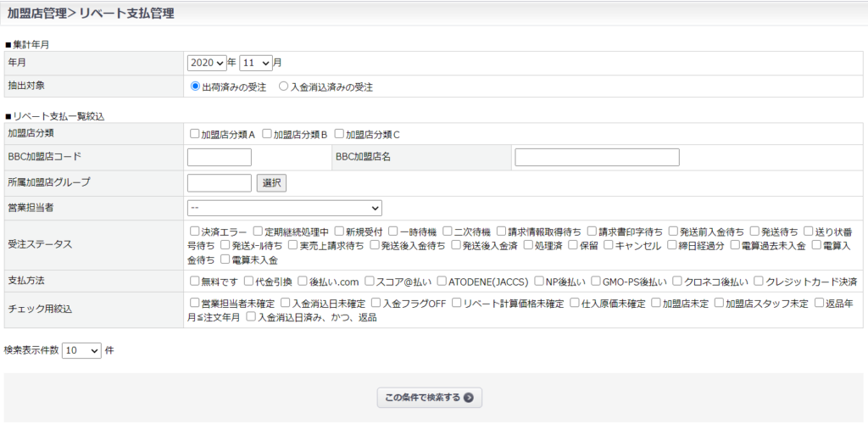
Task: Click the BBC加盟店コード input field
Action: click(219, 158)
